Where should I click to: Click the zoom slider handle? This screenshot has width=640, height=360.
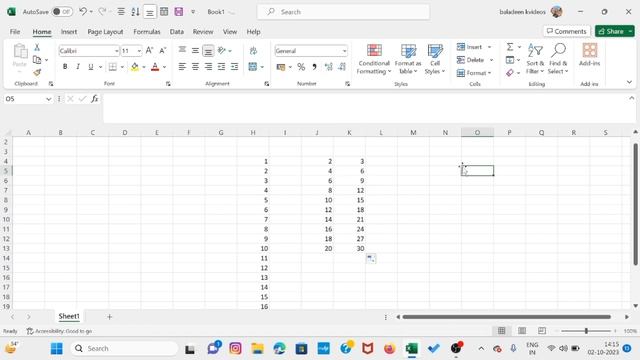pyautogui.click(x=586, y=331)
